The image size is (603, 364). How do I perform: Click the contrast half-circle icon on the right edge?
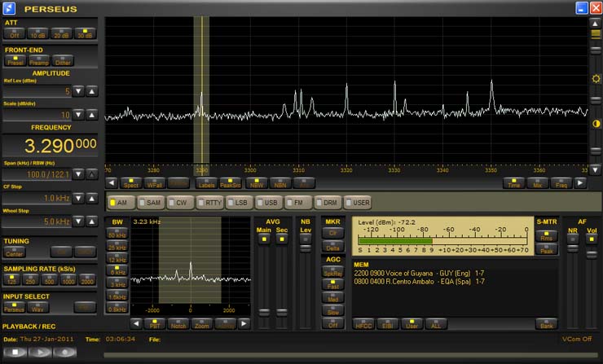point(596,124)
